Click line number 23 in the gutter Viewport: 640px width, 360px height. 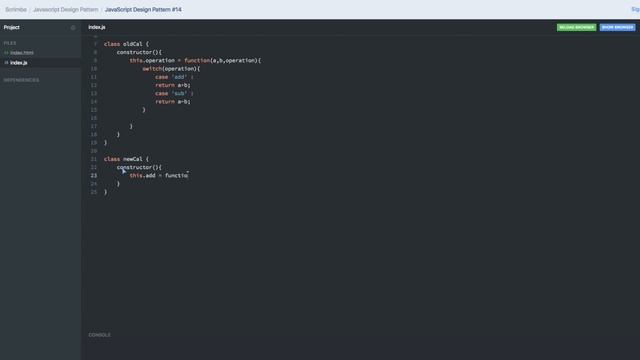pos(94,176)
